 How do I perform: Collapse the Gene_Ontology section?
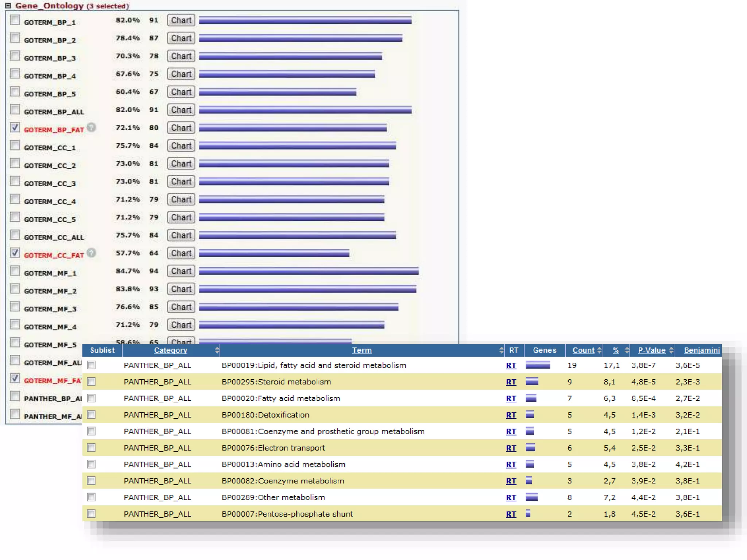[8, 5]
